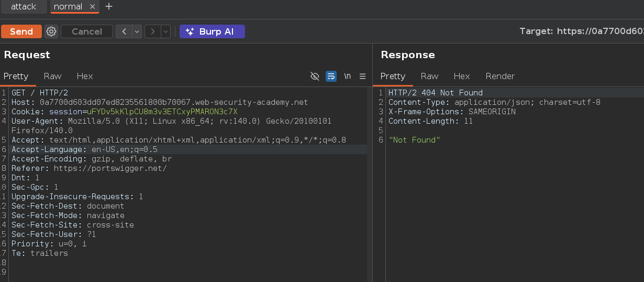This screenshot has height=282, width=644.
Task: Click the Host header line
Action: click(x=160, y=102)
